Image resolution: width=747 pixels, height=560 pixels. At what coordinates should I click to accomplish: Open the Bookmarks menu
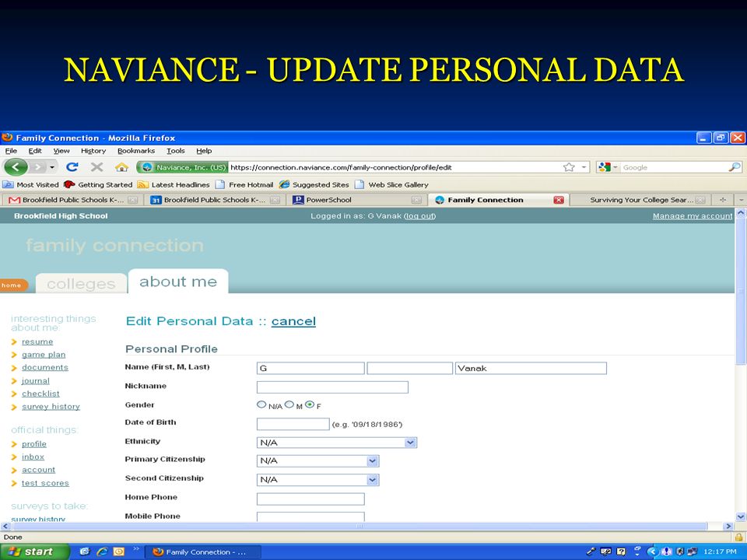(x=136, y=151)
